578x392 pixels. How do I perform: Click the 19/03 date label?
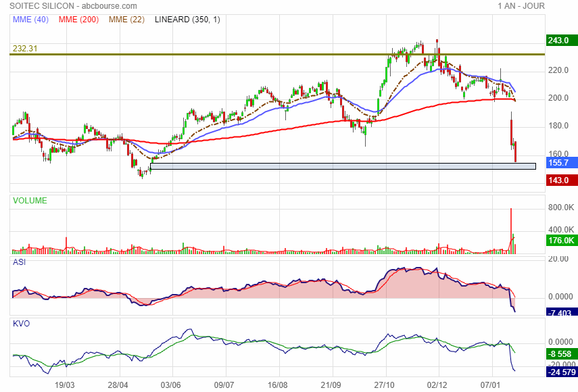(64, 385)
